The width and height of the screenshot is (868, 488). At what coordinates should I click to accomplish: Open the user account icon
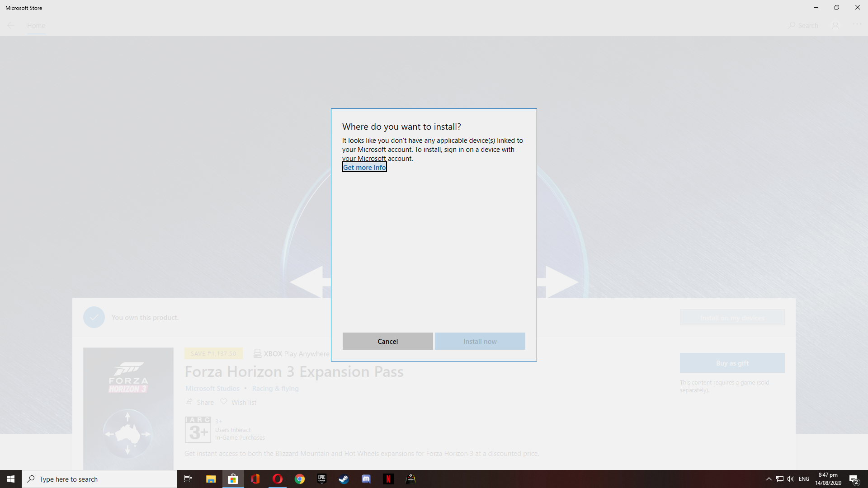835,25
